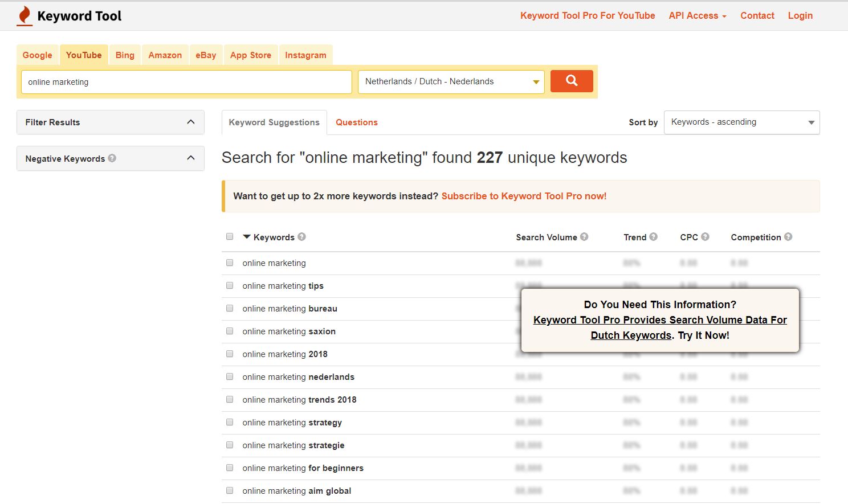The image size is (848, 504).
Task: Click the online marketing search input field
Action: (x=186, y=81)
